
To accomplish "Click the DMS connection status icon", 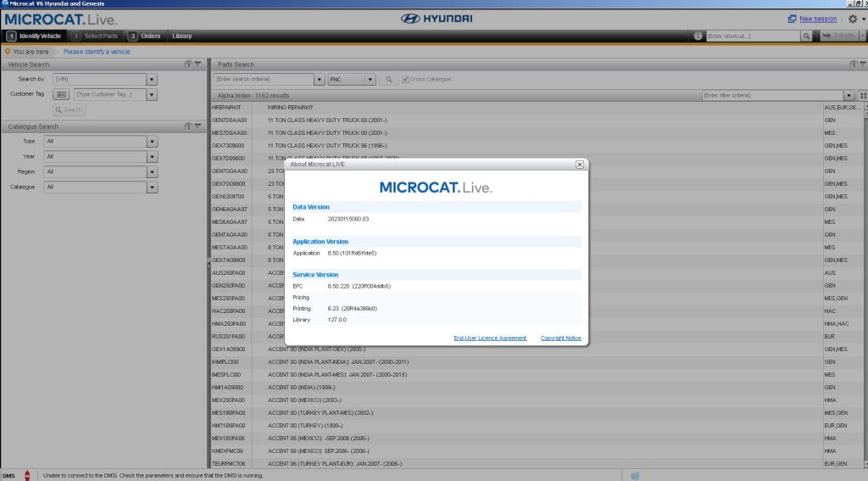I will [x=27, y=475].
